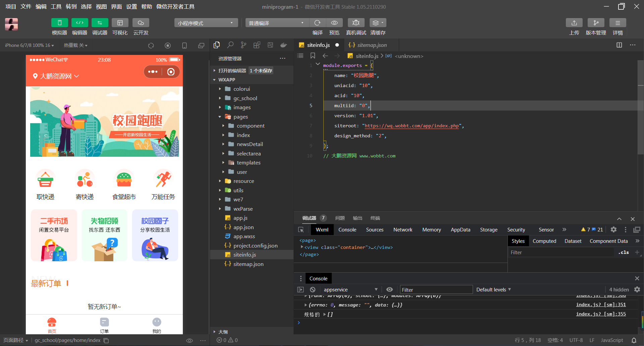Open the Default levels dropdown
Image resolution: width=644 pixels, height=346 pixels.
493,290
